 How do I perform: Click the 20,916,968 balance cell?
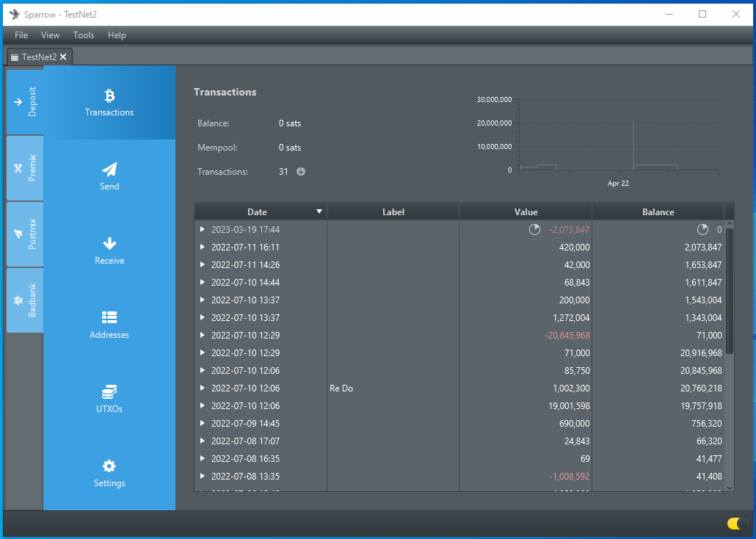click(658, 353)
